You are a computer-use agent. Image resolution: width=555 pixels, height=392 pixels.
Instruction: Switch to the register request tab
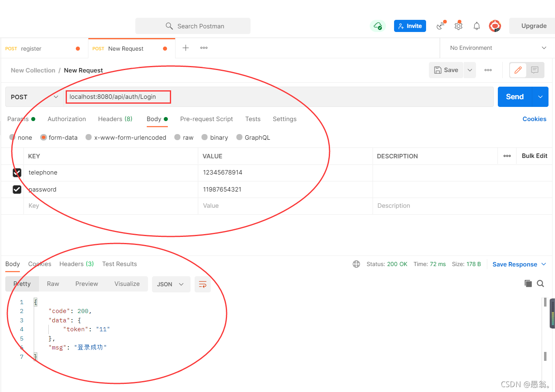point(45,49)
